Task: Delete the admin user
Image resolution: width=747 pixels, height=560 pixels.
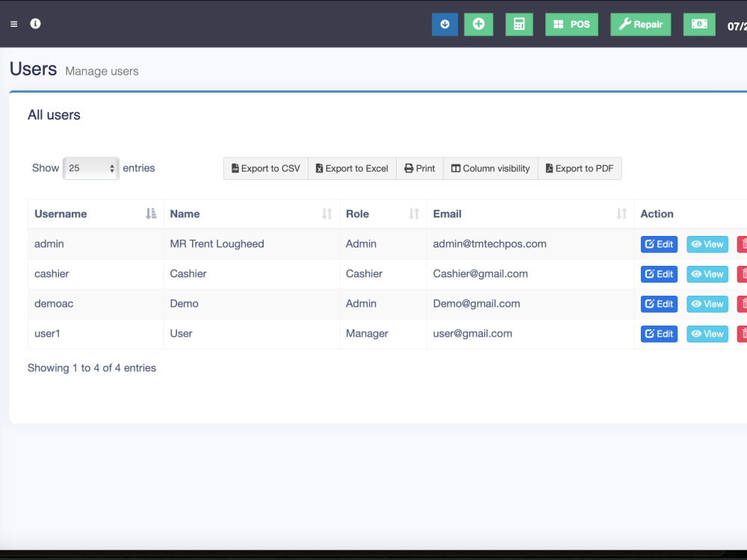Action: [743, 244]
